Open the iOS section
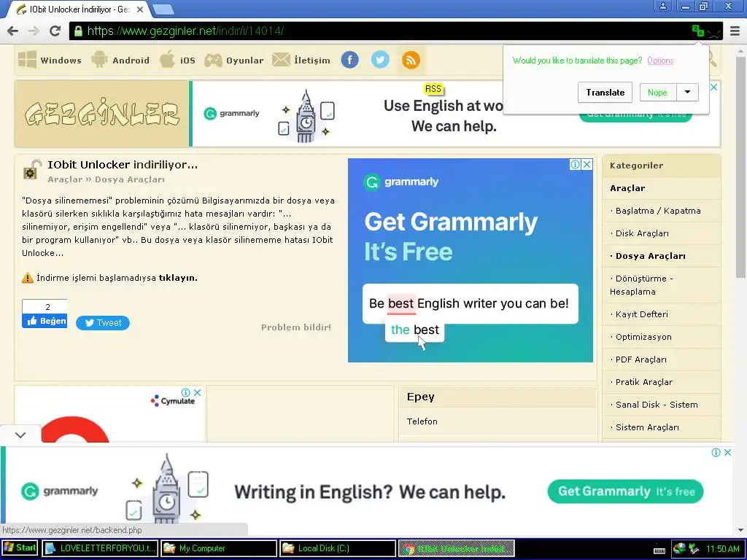This screenshot has height=560, width=747. point(177,60)
